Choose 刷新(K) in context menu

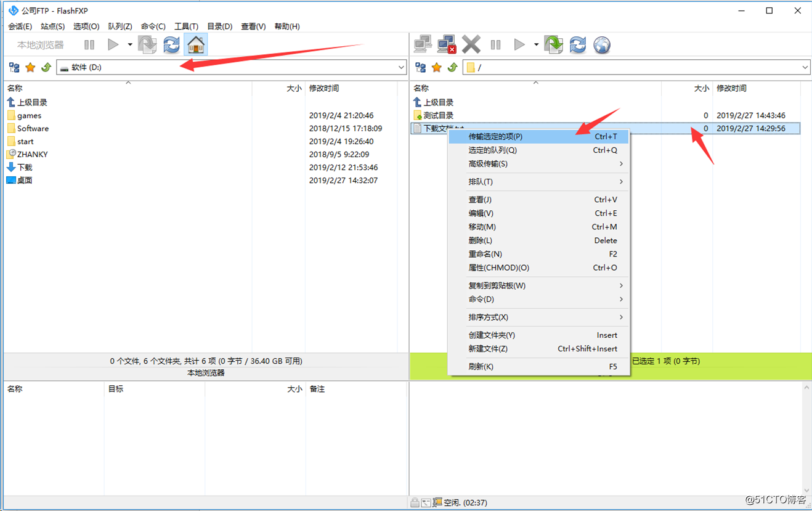(x=538, y=367)
